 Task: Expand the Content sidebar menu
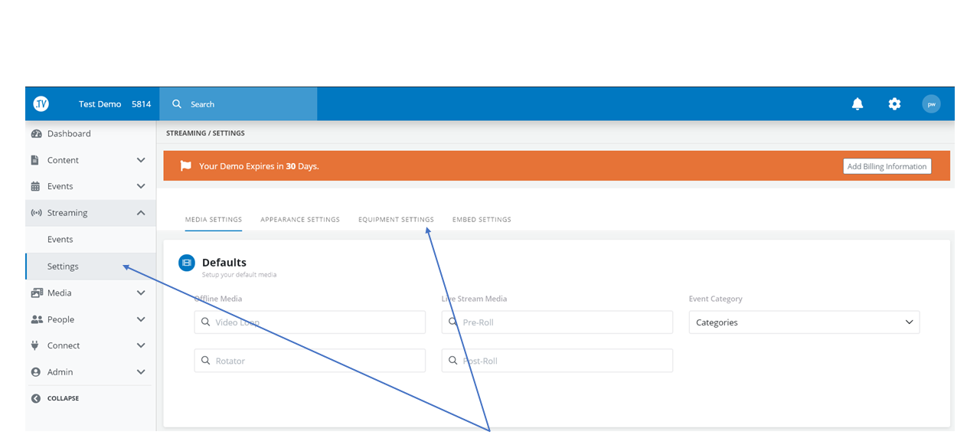coord(140,160)
